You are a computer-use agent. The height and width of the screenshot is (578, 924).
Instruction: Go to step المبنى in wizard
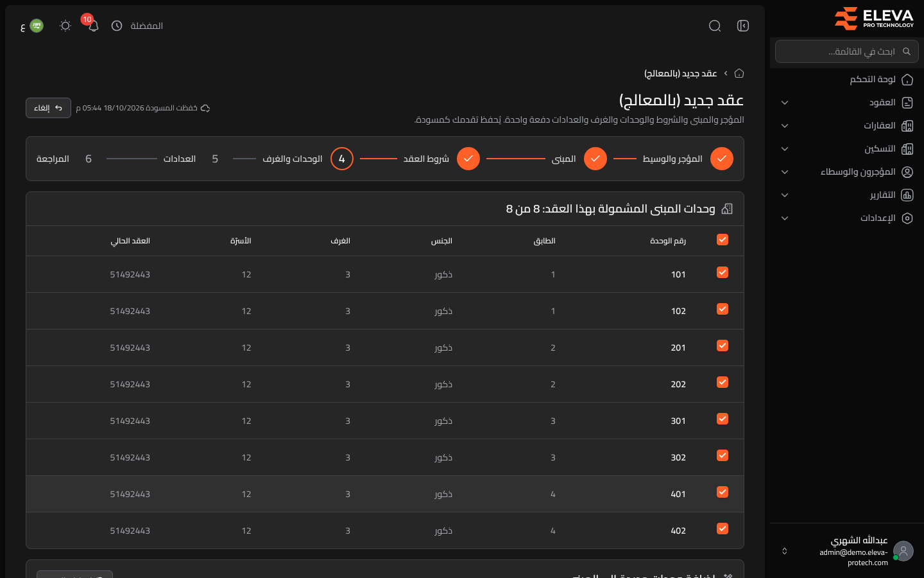(579, 159)
